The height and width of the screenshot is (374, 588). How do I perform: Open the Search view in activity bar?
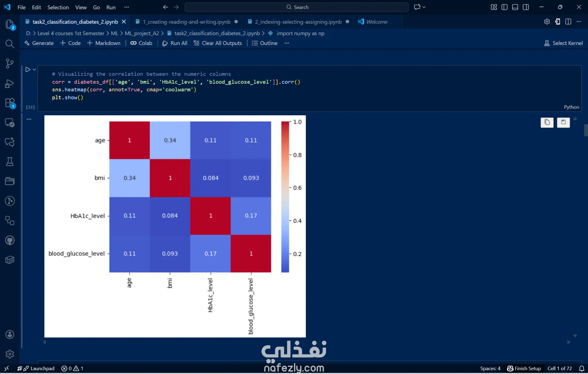tap(9, 44)
